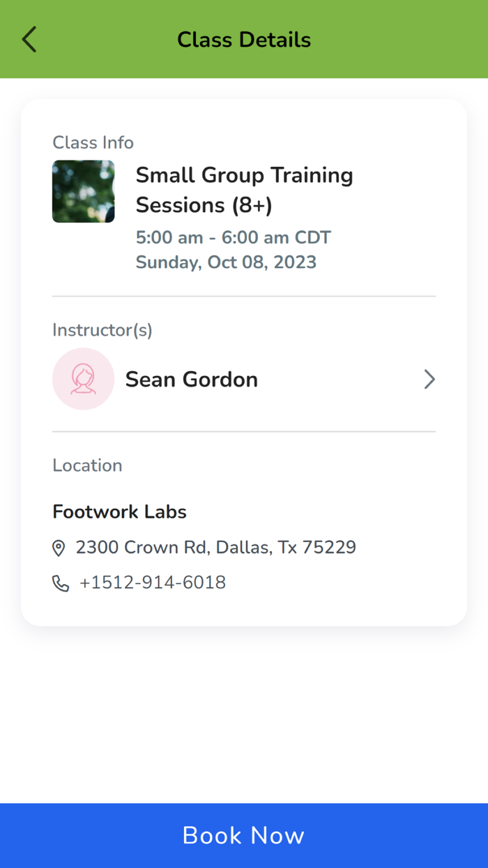The width and height of the screenshot is (488, 868).
Task: Expand Sean Gordon's instructor details via chevron
Action: pyautogui.click(x=429, y=379)
